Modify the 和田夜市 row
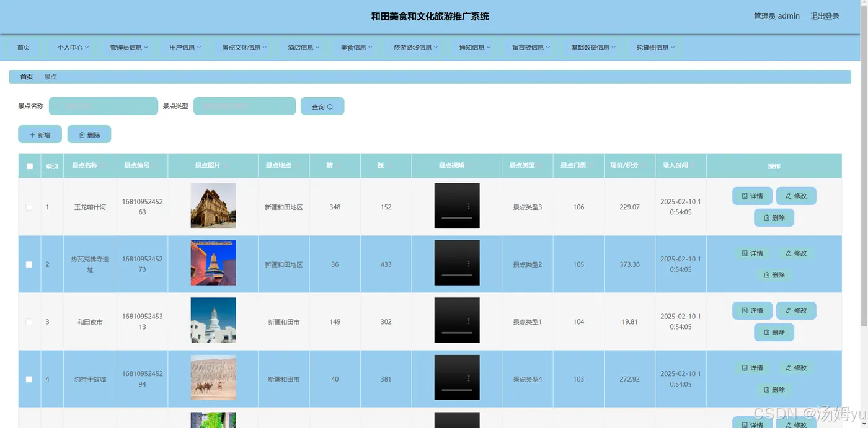Image resolution: width=868 pixels, height=428 pixels. click(x=796, y=310)
